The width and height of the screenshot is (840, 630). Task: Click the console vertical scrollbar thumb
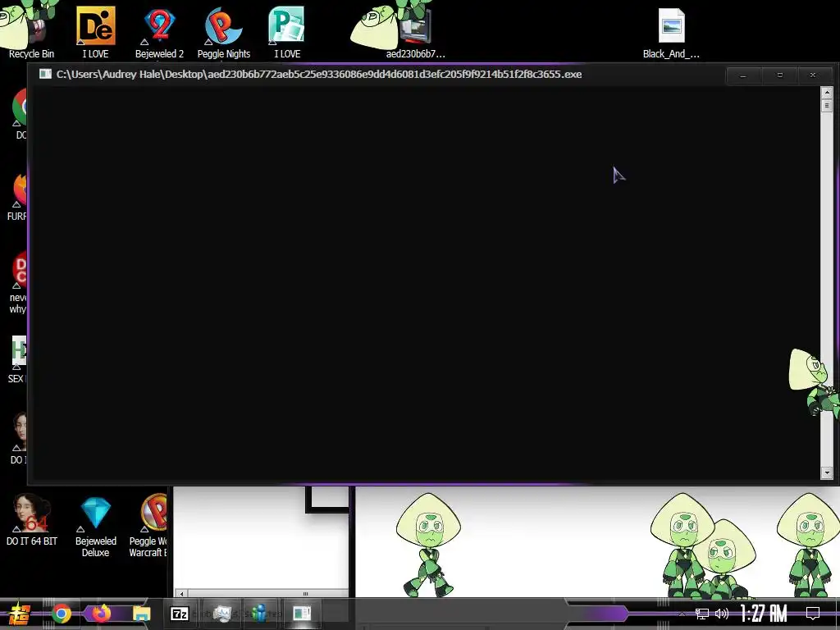827,106
